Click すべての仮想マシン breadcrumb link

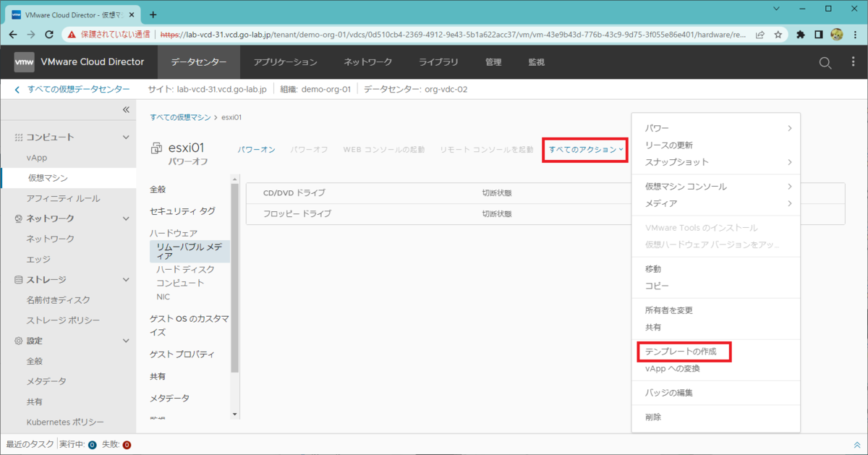pyautogui.click(x=180, y=116)
